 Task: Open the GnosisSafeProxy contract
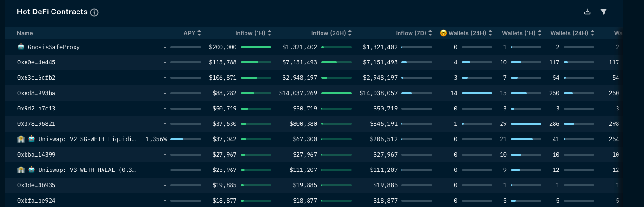tap(54, 47)
